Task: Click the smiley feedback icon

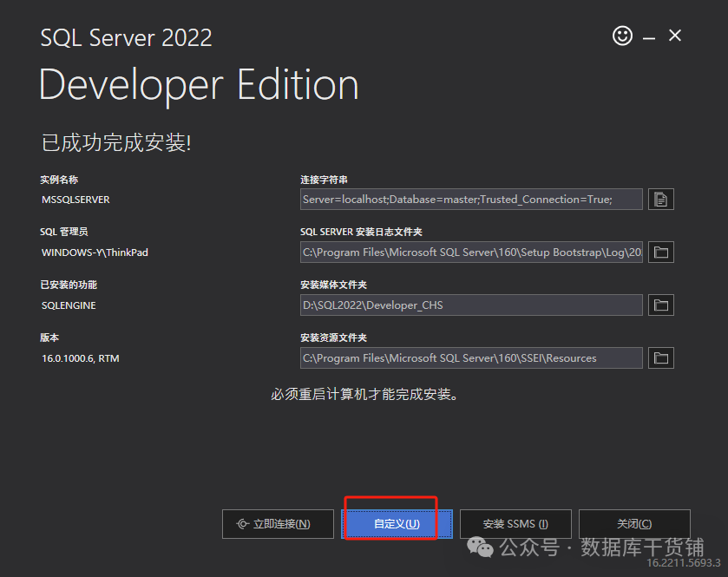Action: coord(622,36)
